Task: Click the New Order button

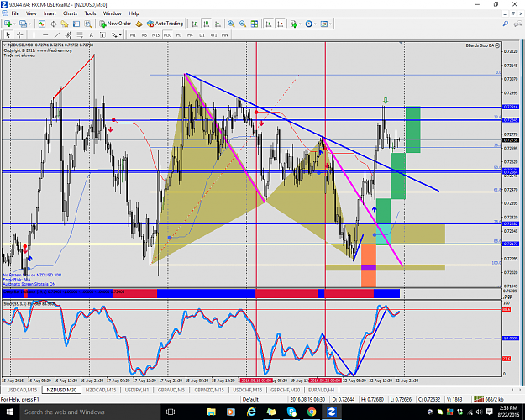Action: tap(115, 24)
